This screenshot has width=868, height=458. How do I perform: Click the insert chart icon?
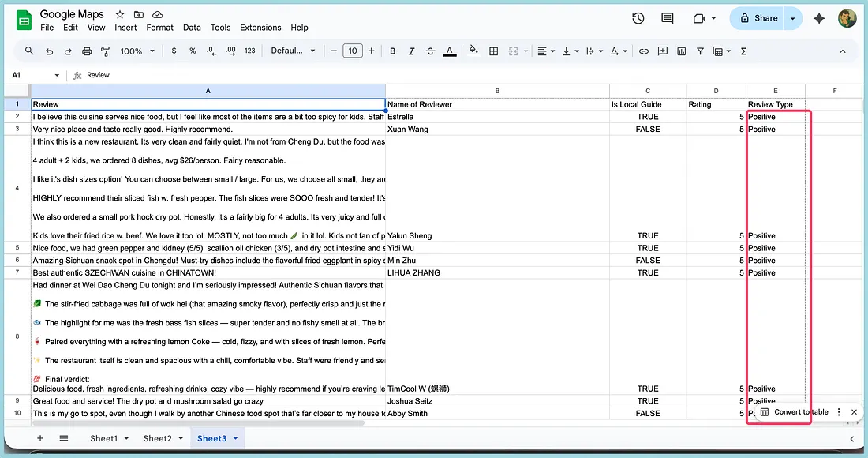coord(681,51)
